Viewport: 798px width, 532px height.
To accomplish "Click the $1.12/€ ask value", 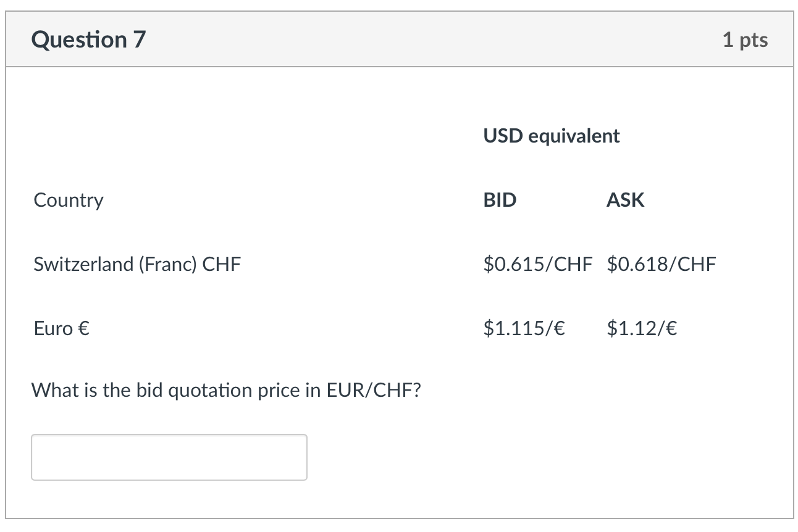I will click(x=642, y=328).
